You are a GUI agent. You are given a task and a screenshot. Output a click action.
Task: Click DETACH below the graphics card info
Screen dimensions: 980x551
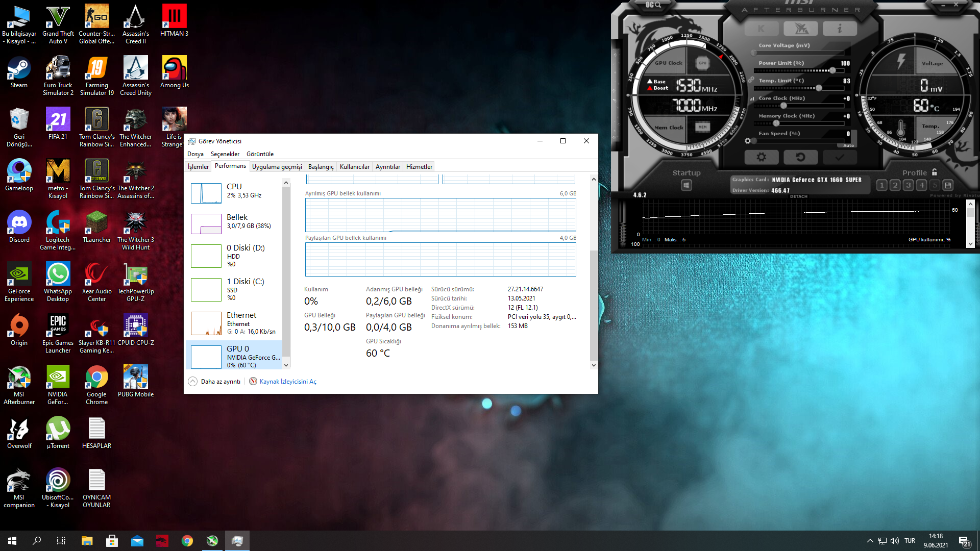pyautogui.click(x=799, y=196)
